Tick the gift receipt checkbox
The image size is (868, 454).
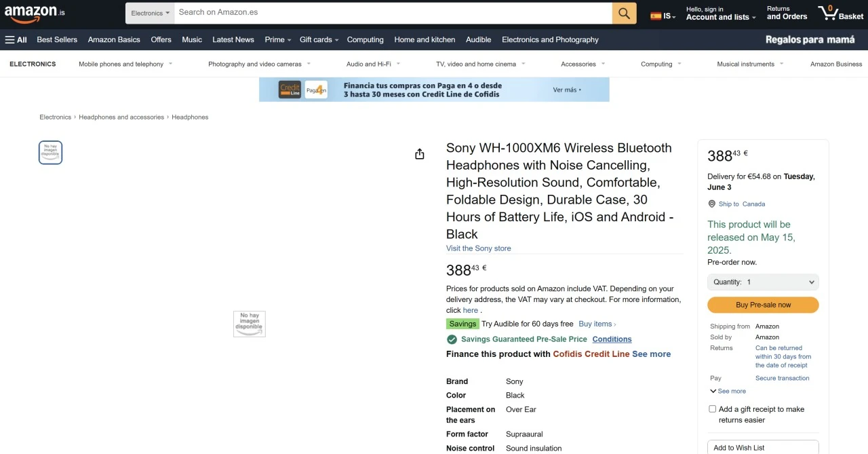(712, 409)
